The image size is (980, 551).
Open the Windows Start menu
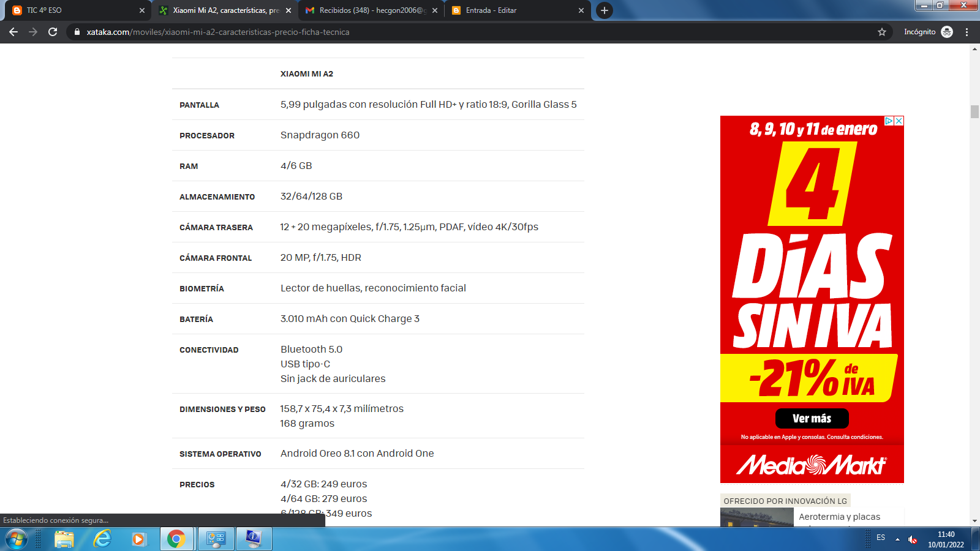coord(17,539)
